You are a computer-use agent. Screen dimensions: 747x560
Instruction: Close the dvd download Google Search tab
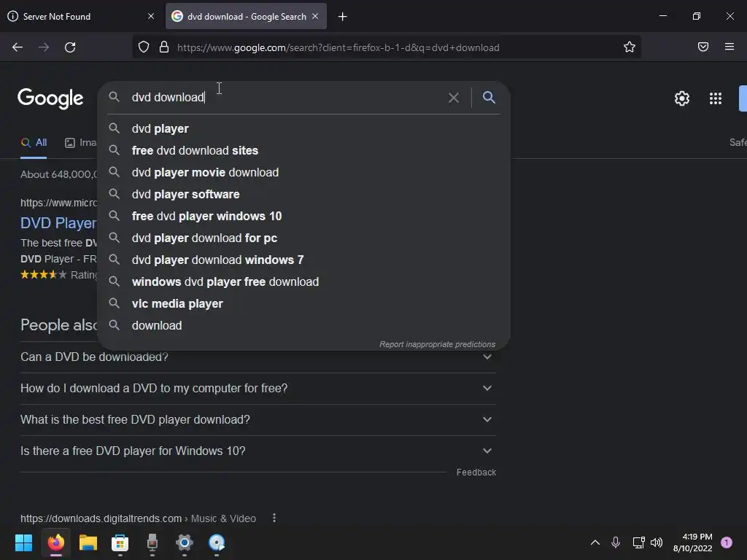[x=315, y=16]
